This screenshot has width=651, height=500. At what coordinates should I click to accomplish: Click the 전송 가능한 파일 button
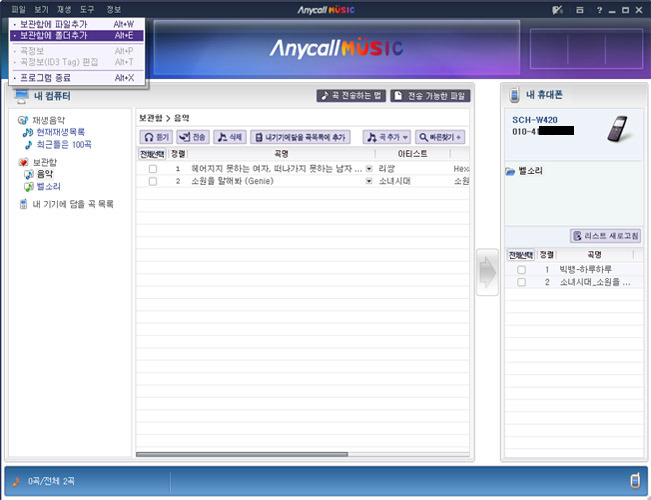point(430,96)
